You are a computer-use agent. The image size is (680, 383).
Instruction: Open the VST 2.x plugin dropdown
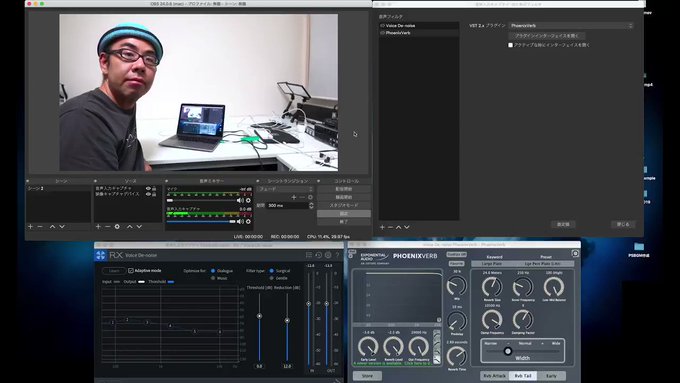(571, 26)
